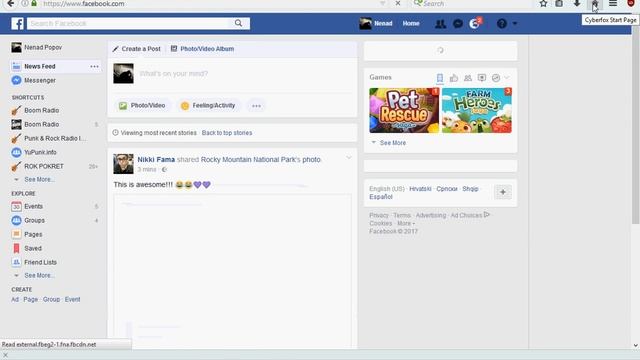Open Saved items in sidebar
This screenshot has height=360, width=640.
[x=33, y=248]
